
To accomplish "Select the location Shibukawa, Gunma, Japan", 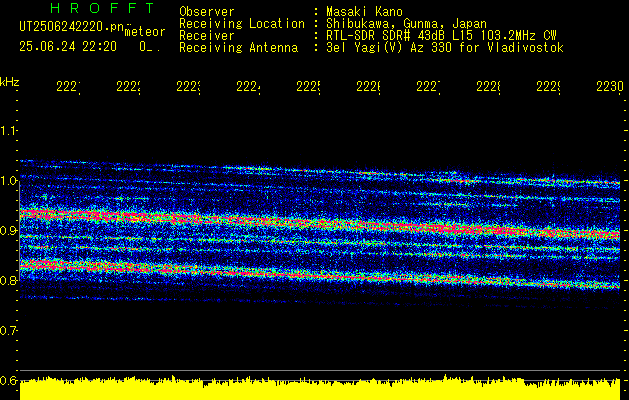I will 406,24.
